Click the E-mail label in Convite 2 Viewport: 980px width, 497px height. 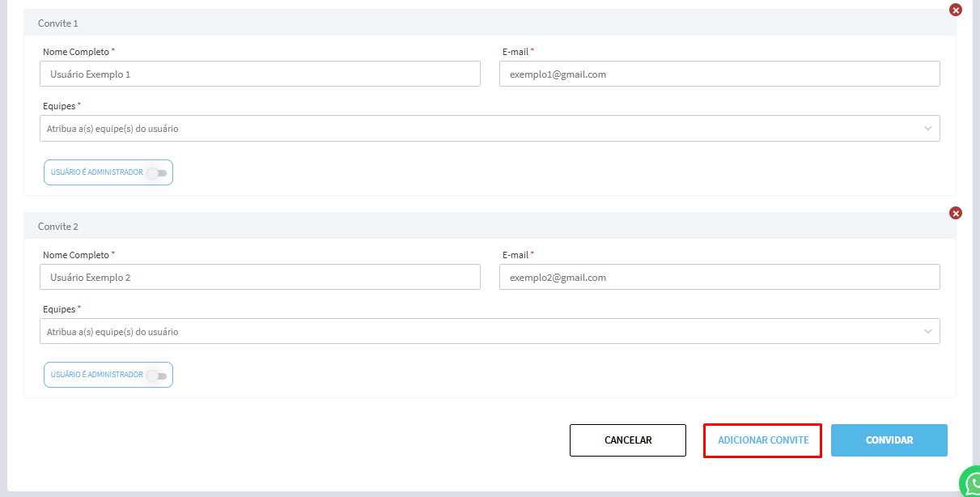click(x=515, y=255)
